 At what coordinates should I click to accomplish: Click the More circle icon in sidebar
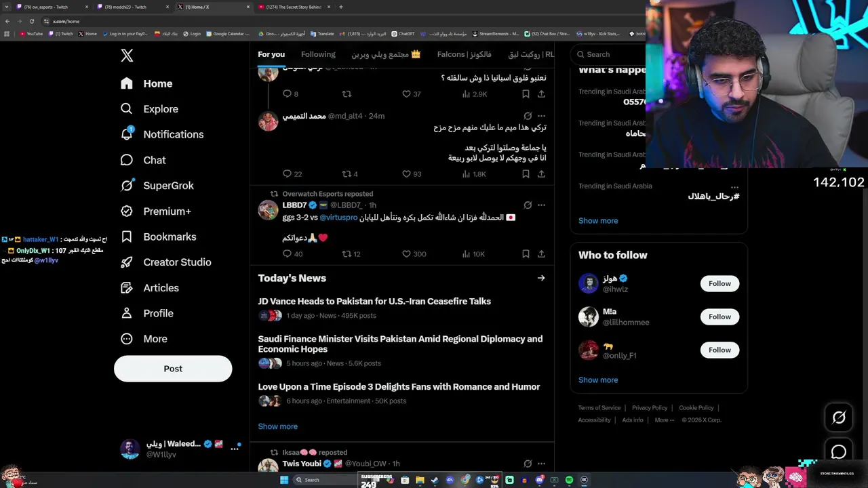[x=127, y=339]
